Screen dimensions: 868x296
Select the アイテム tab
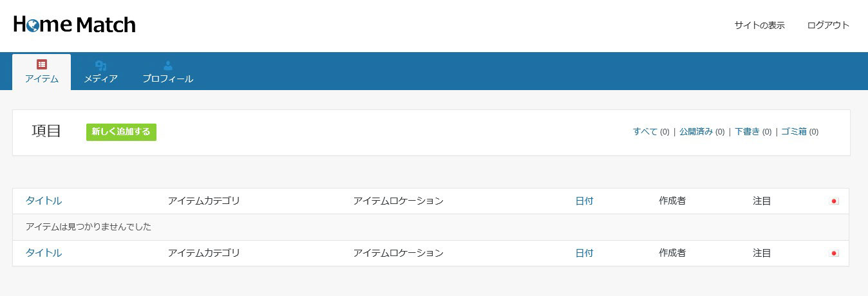tap(42, 72)
